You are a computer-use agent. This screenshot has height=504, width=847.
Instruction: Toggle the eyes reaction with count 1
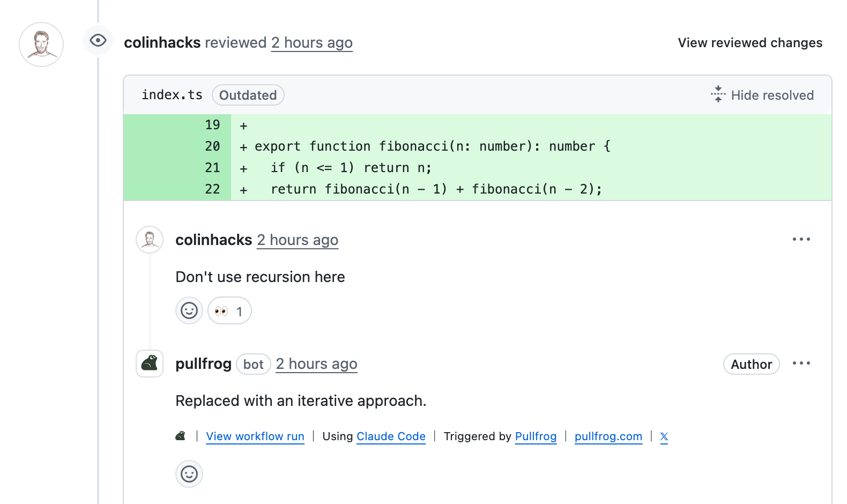(229, 310)
